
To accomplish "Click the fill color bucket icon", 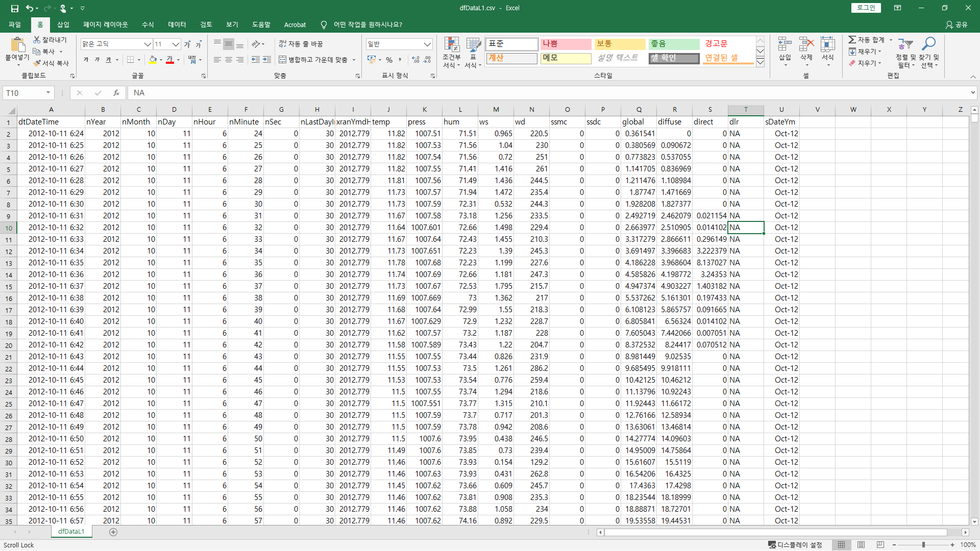I will pos(153,60).
